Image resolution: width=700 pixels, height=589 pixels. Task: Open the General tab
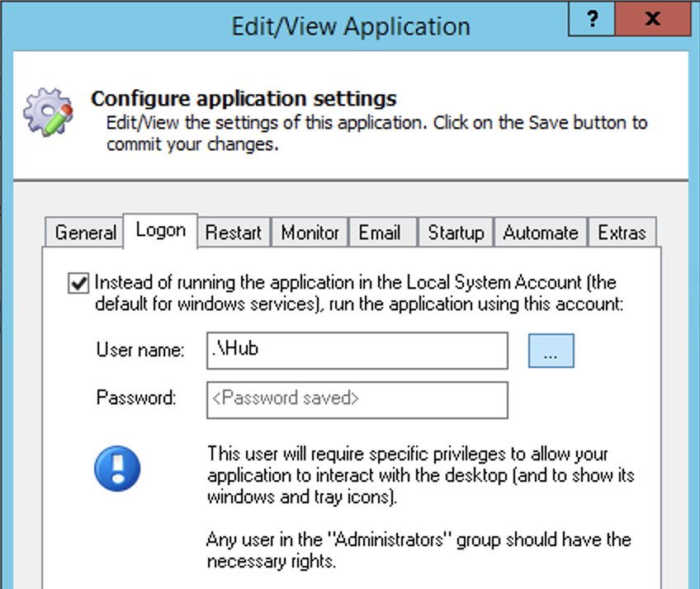[84, 233]
